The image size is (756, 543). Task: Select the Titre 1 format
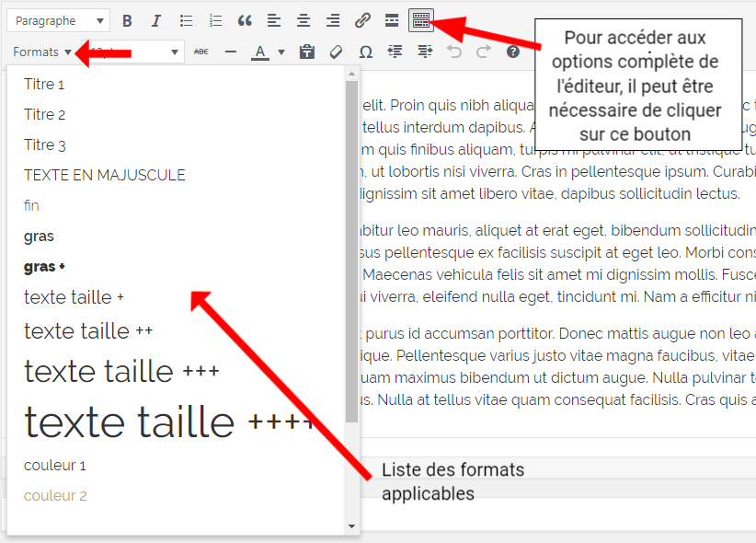[x=44, y=85]
